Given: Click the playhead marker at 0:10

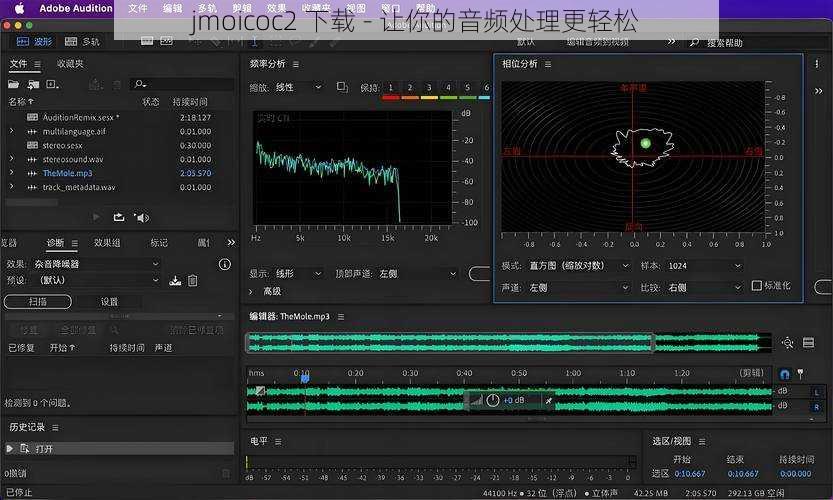Looking at the screenshot, I should [x=304, y=378].
